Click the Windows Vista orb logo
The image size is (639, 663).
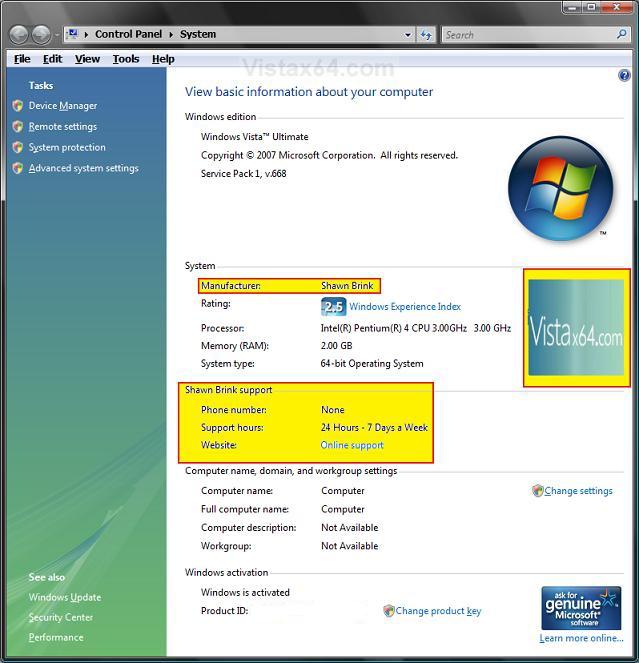(x=560, y=188)
